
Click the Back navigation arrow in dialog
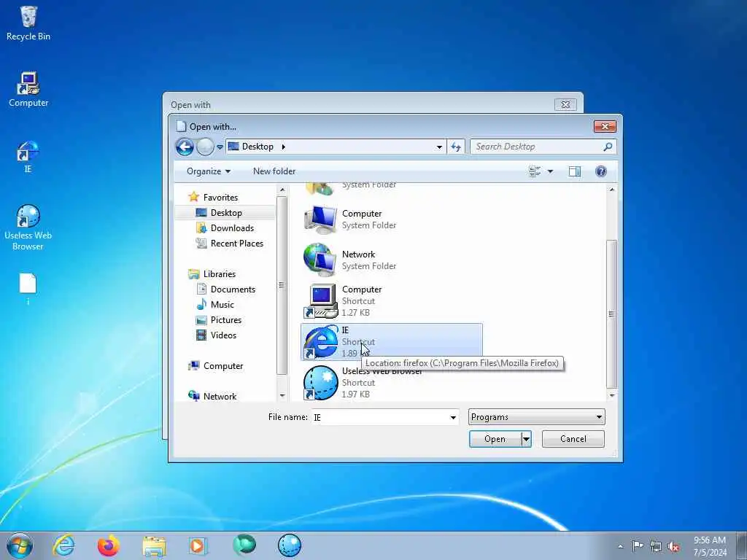[185, 147]
